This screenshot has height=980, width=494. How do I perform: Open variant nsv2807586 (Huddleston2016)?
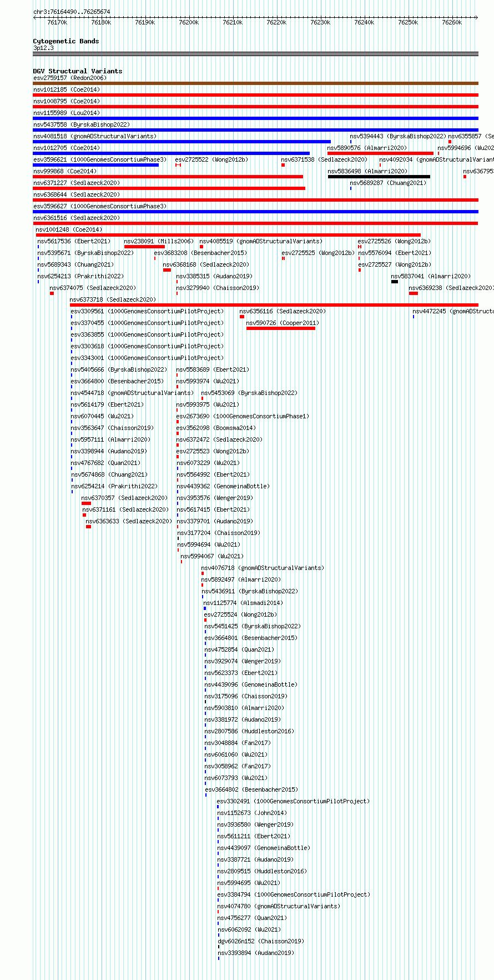[x=250, y=732]
